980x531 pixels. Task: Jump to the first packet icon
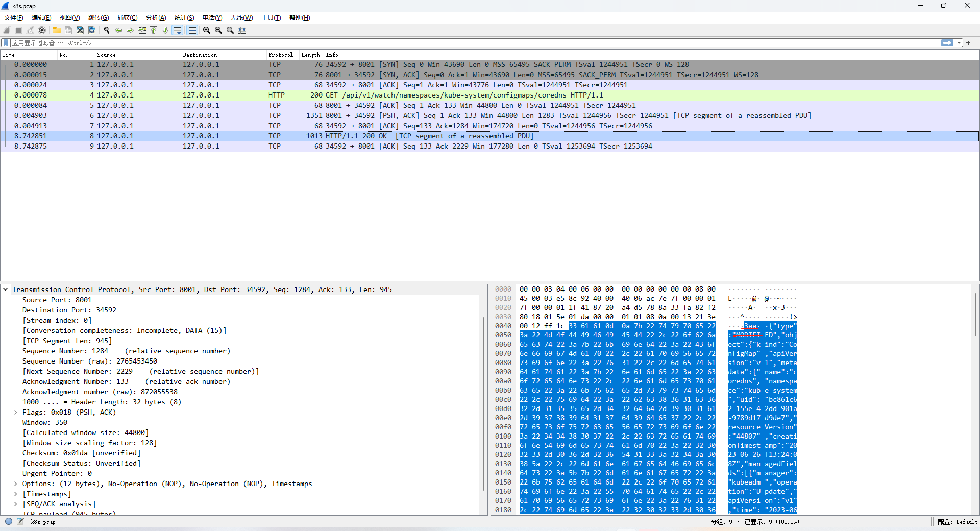(x=154, y=30)
